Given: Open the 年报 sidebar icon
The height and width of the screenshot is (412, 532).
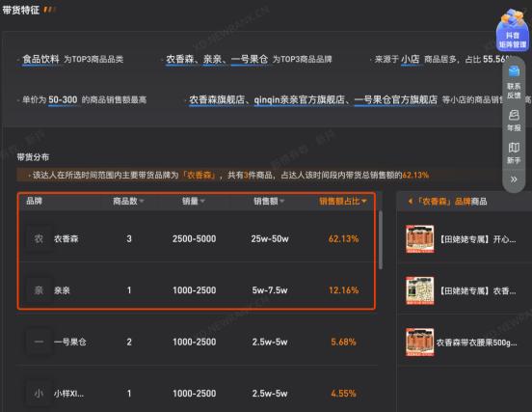Looking at the screenshot, I should [514, 121].
